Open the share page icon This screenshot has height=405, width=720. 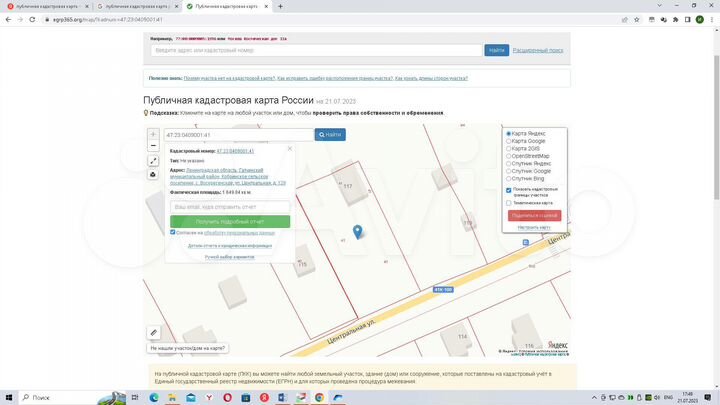pyautogui.click(x=624, y=20)
